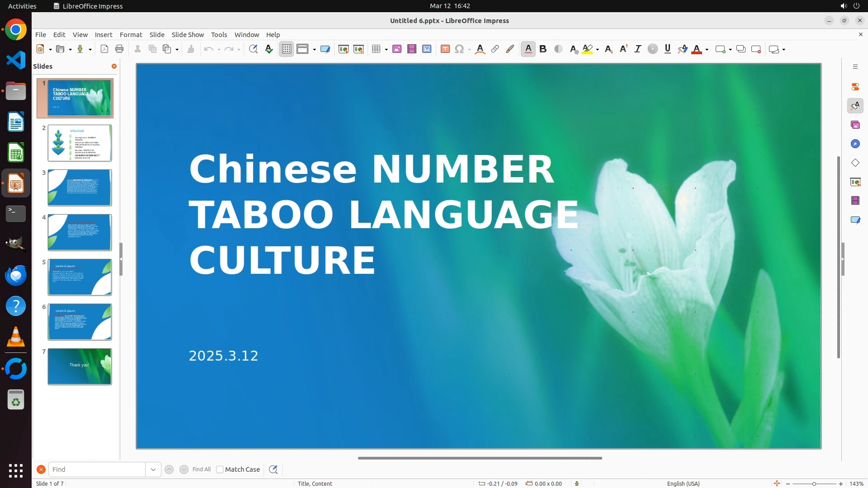Open the font color dropdown arrow
Viewport: 868px width, 488px height.
point(707,50)
